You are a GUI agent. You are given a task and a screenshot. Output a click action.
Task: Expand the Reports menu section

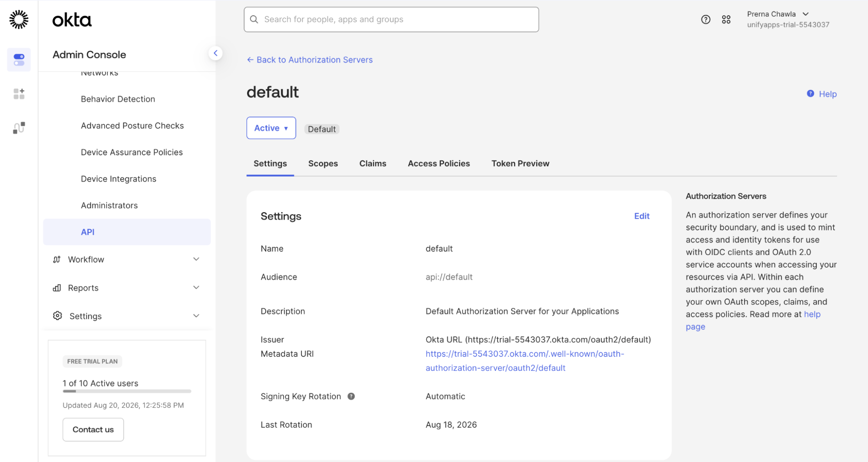[x=126, y=288]
